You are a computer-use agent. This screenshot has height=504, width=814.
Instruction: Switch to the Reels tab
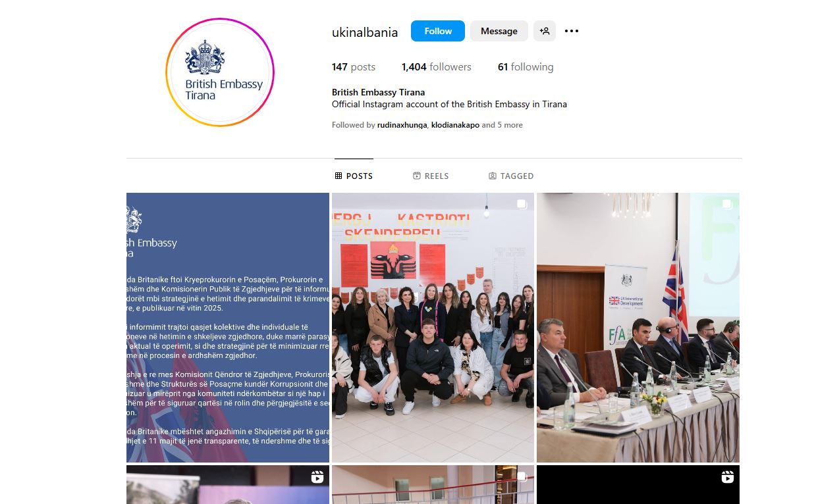[431, 176]
